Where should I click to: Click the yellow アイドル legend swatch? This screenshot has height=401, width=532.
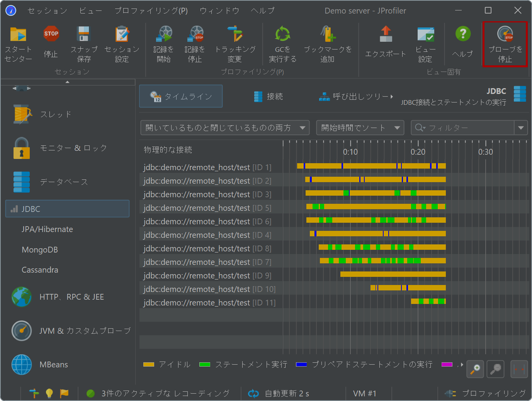point(149,365)
